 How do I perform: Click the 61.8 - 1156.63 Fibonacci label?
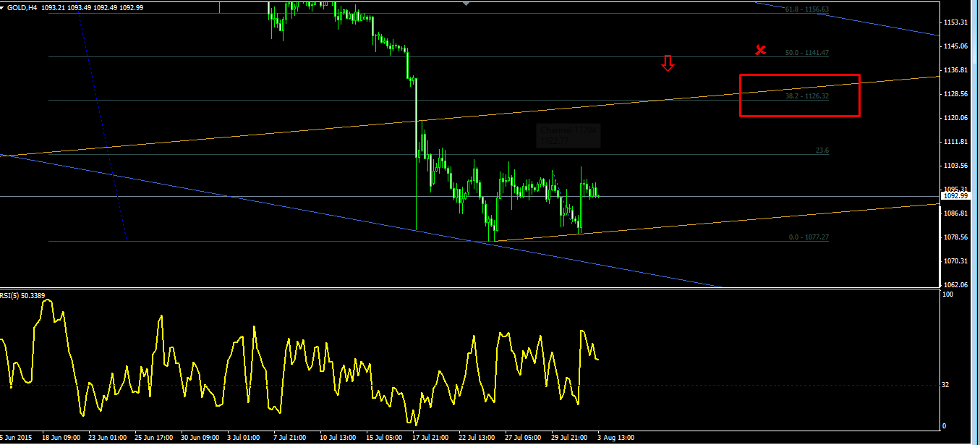(806, 9)
